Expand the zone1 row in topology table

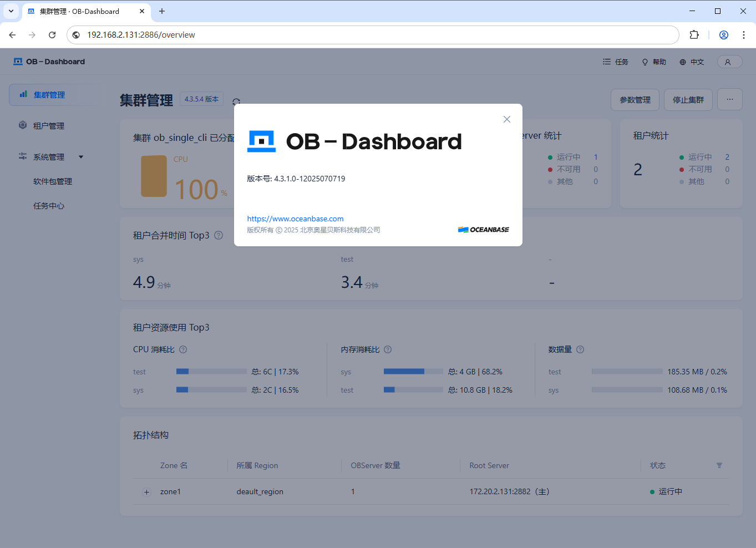146,492
